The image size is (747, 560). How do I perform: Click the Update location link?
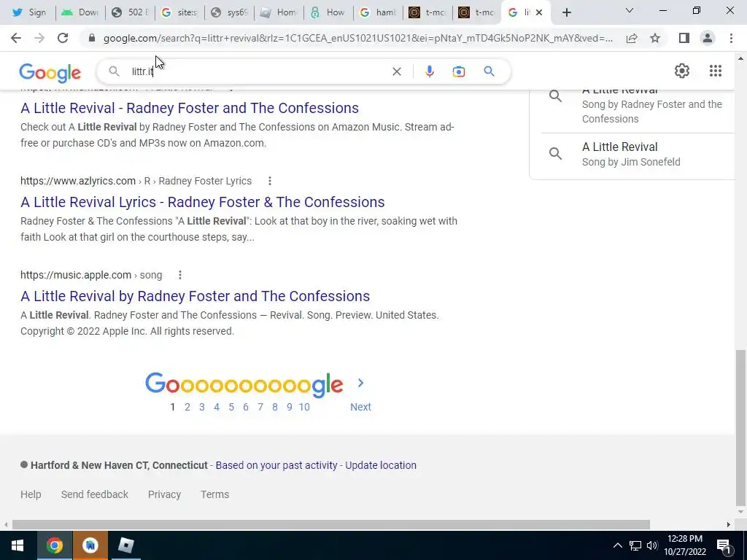click(x=381, y=465)
